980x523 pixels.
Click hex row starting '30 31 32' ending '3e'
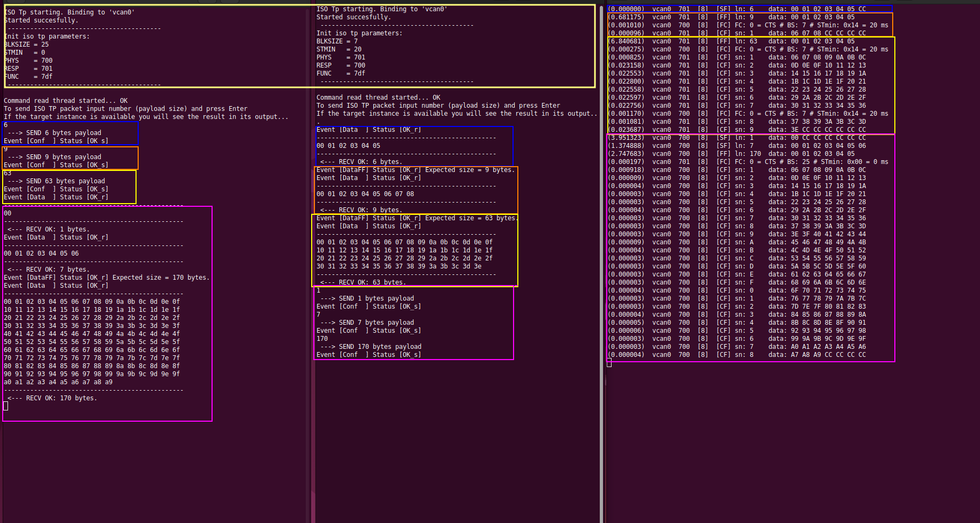tap(399, 266)
